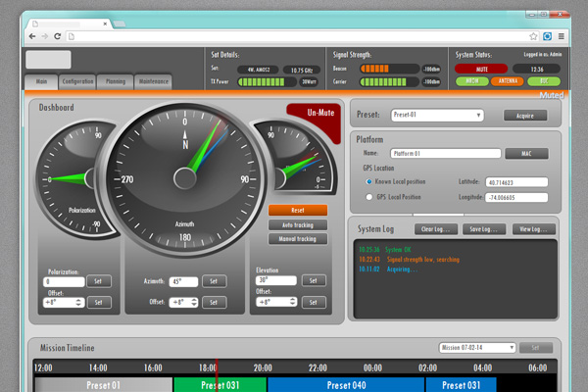The width and height of the screenshot is (588, 392).
Task: Click the Auto tracking button
Action: tap(298, 224)
